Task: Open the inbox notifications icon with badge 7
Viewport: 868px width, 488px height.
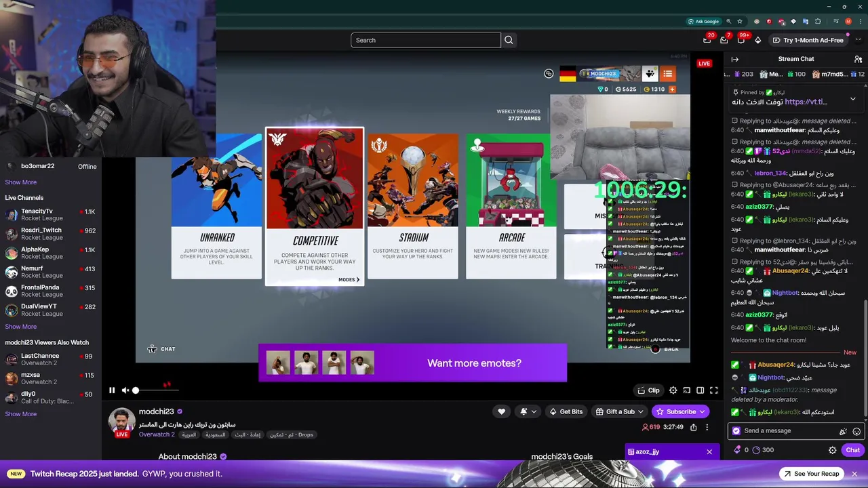Action: pos(724,40)
